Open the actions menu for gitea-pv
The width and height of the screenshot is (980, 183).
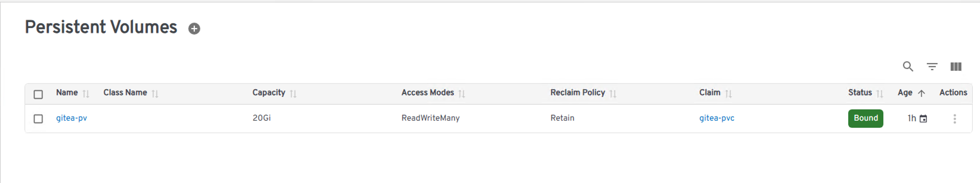point(954,119)
